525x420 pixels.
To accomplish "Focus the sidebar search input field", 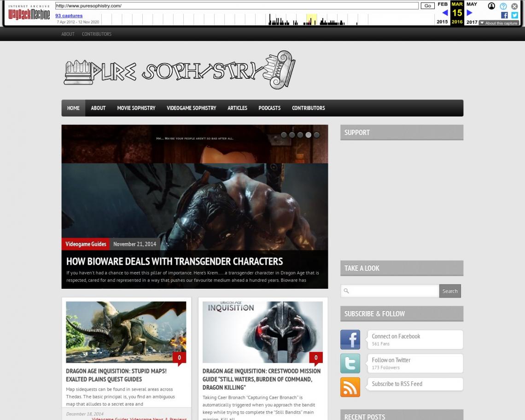I will click(x=390, y=291).
